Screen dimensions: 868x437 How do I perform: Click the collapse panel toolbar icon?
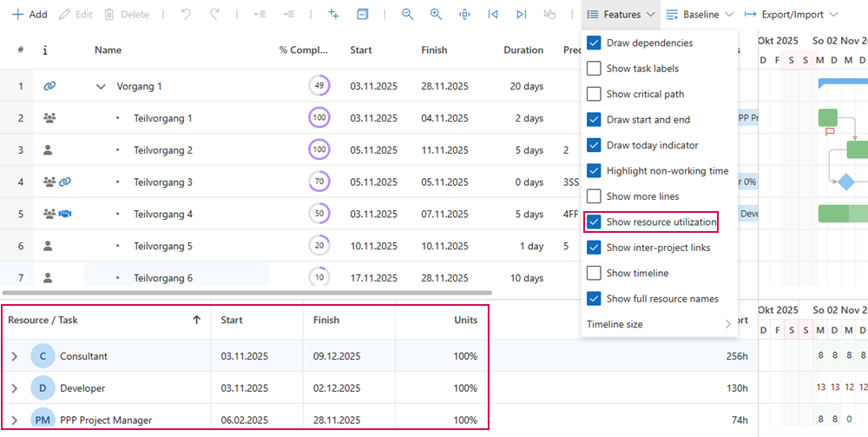[363, 15]
